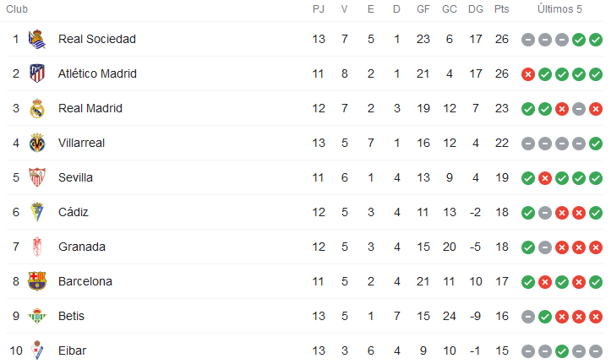
Task: Click the Eibar club crest
Action: pyautogui.click(x=37, y=350)
